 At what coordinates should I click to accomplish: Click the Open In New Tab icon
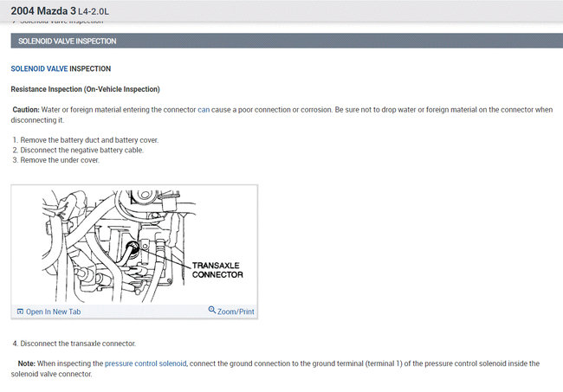click(x=20, y=312)
